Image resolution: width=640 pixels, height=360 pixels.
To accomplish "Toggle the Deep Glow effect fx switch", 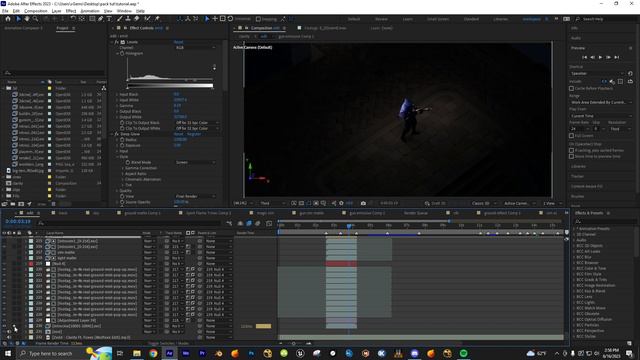I will click(x=117, y=134).
